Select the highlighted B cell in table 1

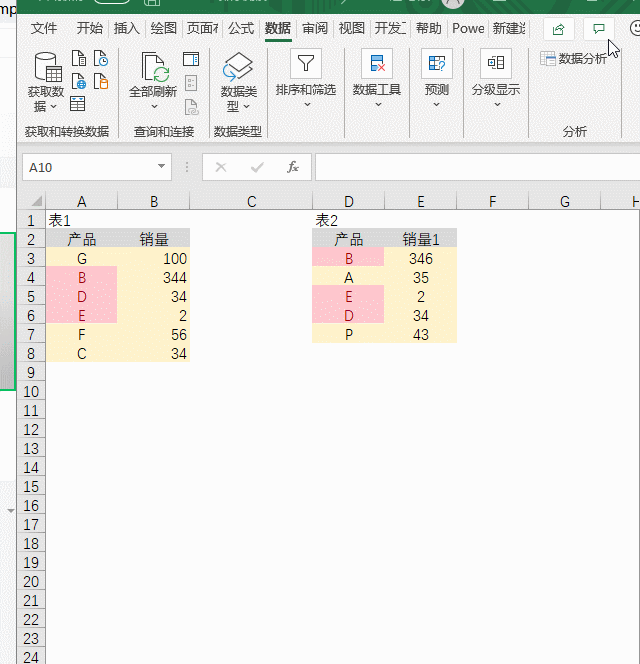(x=81, y=277)
